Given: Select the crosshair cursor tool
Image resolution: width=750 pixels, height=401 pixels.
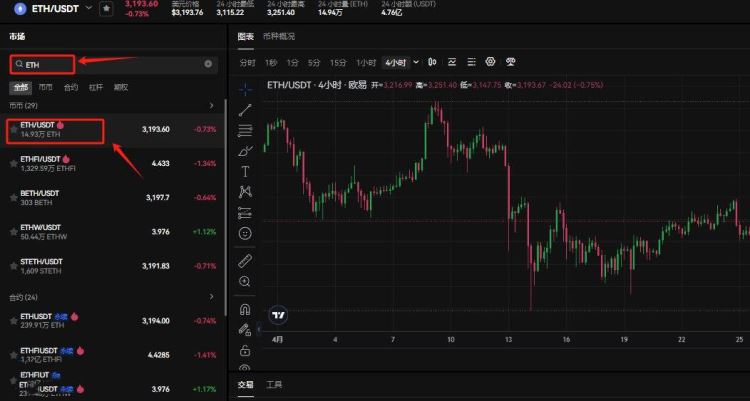Looking at the screenshot, I should 246,89.
